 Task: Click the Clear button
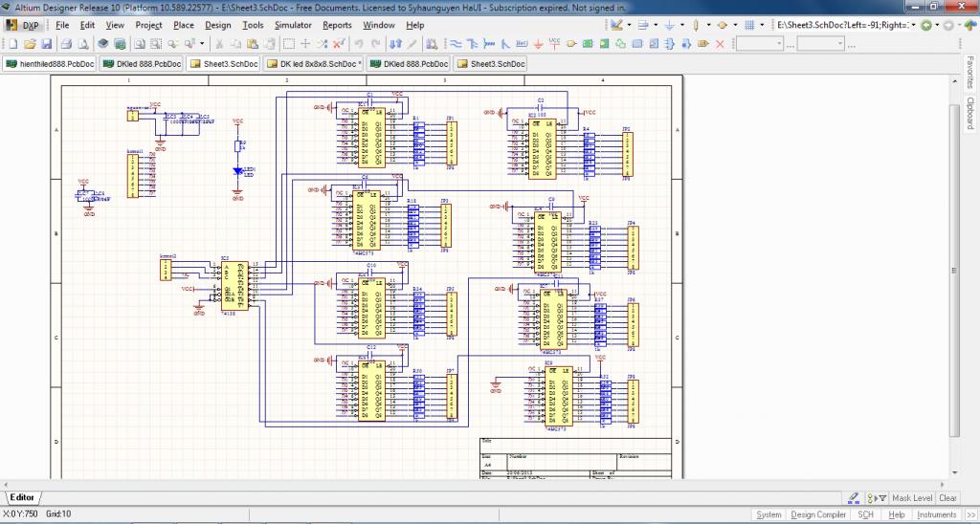coord(947,498)
